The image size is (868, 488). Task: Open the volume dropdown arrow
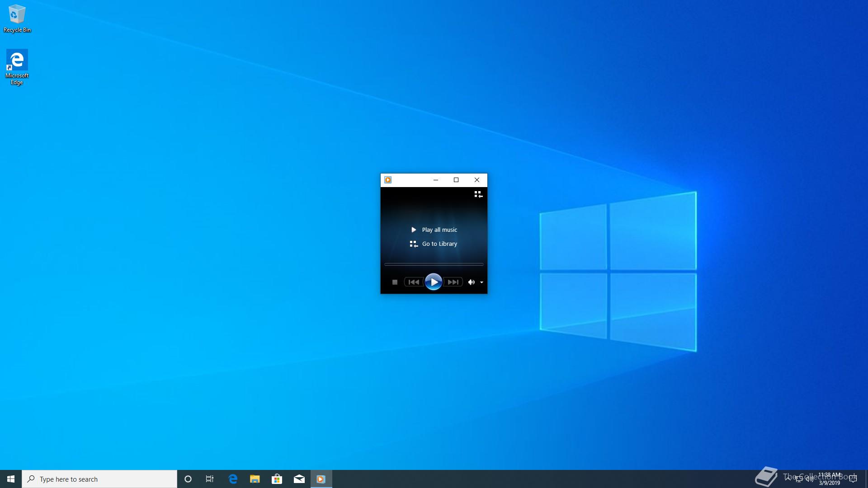point(482,282)
